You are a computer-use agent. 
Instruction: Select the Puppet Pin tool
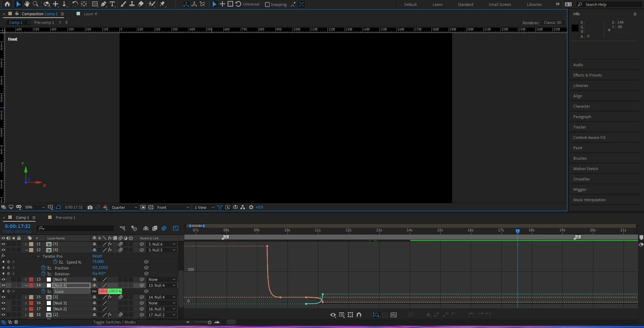coord(162,4)
